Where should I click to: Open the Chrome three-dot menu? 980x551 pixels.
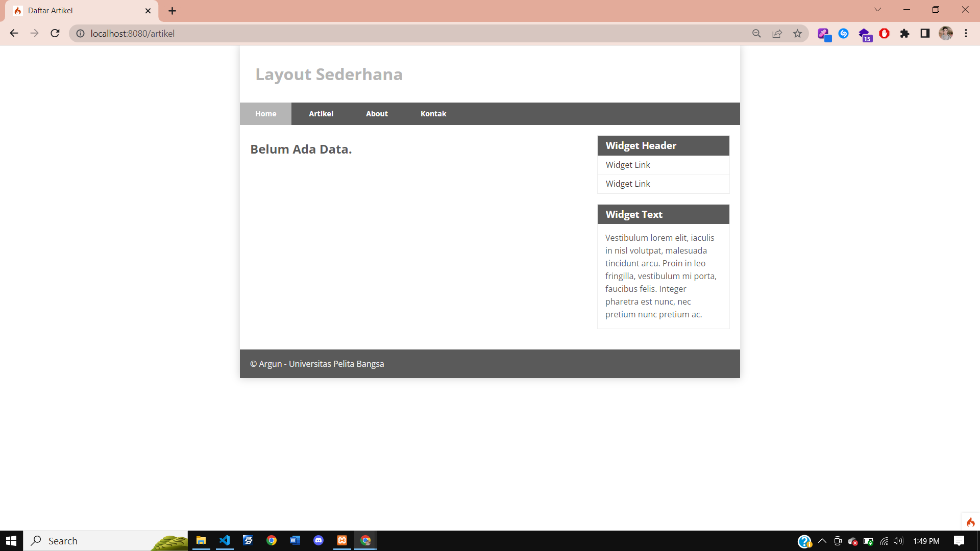(966, 33)
